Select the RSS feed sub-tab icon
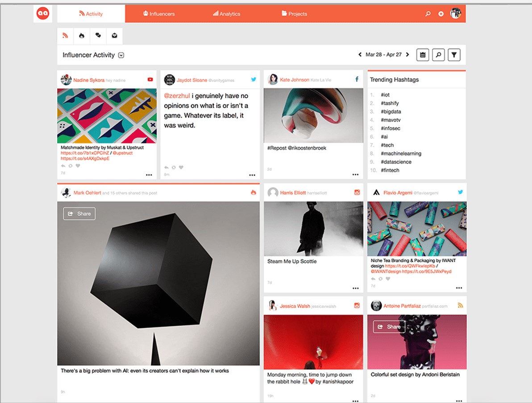The height and width of the screenshot is (403, 532). pyautogui.click(x=65, y=36)
